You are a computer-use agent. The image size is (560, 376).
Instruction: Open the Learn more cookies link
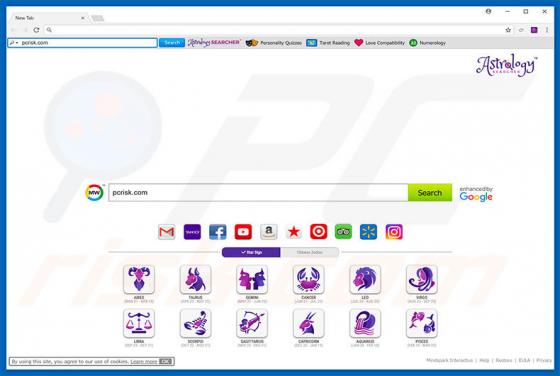144,362
